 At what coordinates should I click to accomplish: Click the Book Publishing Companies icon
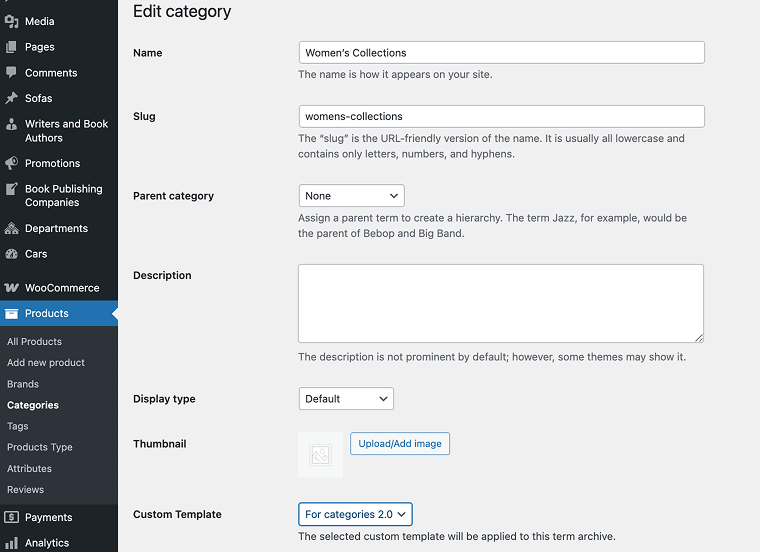pyautogui.click(x=11, y=189)
